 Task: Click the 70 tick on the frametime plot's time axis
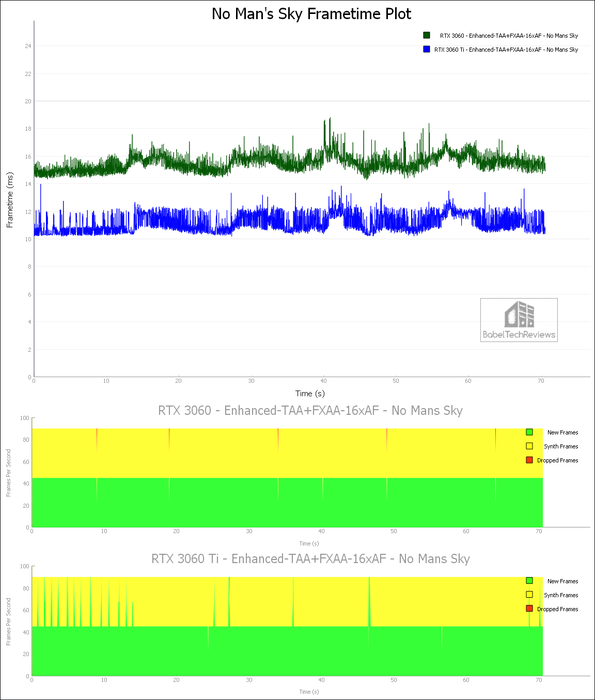pos(541,381)
